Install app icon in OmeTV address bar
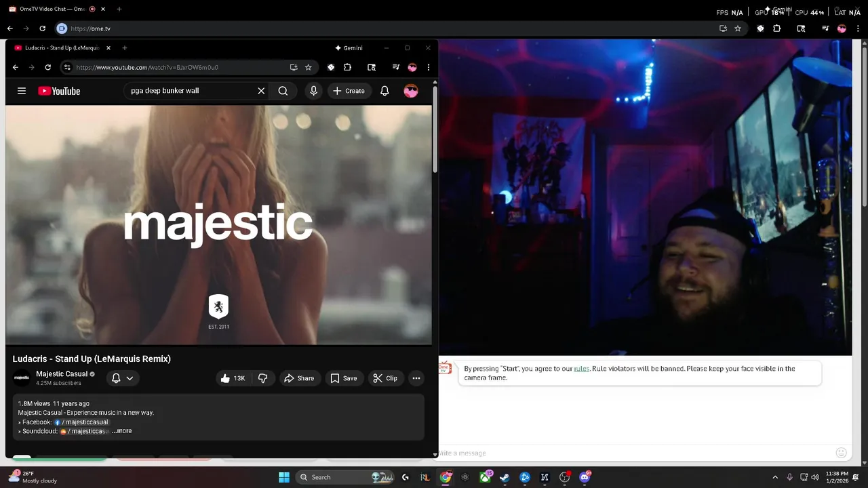Image resolution: width=868 pixels, height=488 pixels. (723, 28)
